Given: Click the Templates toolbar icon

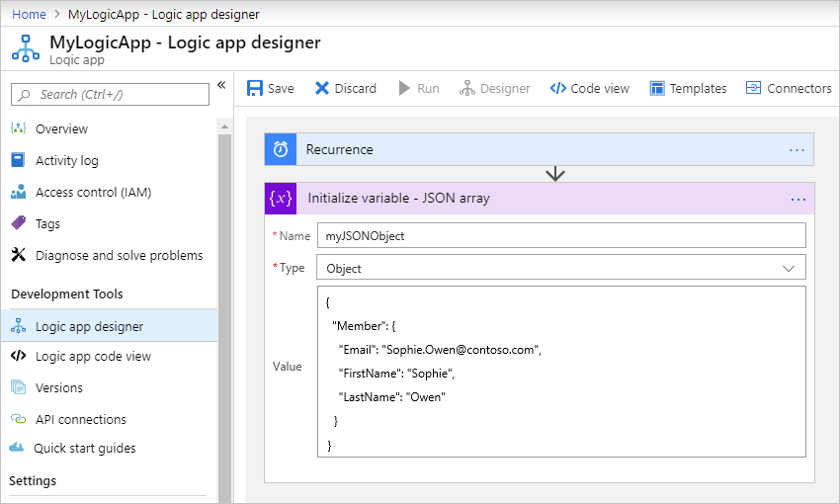Looking at the screenshot, I should tap(657, 88).
